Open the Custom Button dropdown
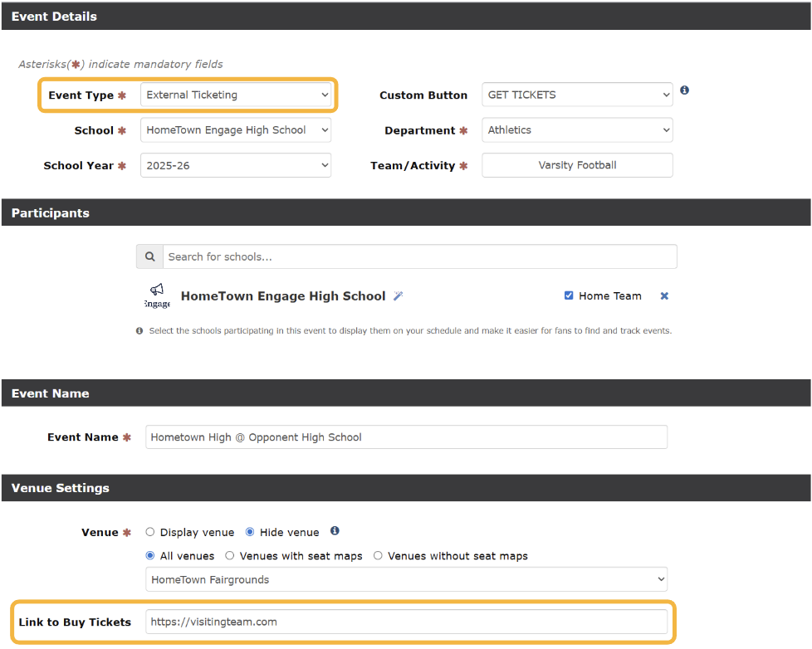This screenshot has height=649, width=812. coord(577,95)
